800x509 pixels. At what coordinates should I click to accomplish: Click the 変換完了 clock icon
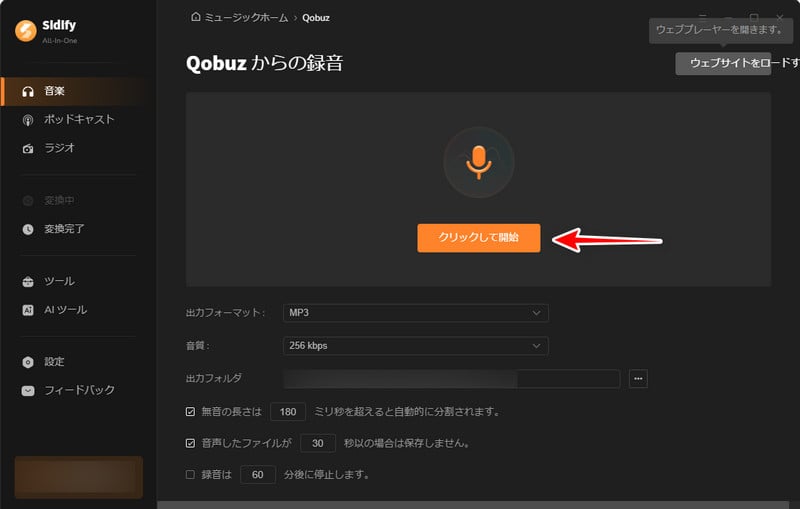pyautogui.click(x=28, y=230)
